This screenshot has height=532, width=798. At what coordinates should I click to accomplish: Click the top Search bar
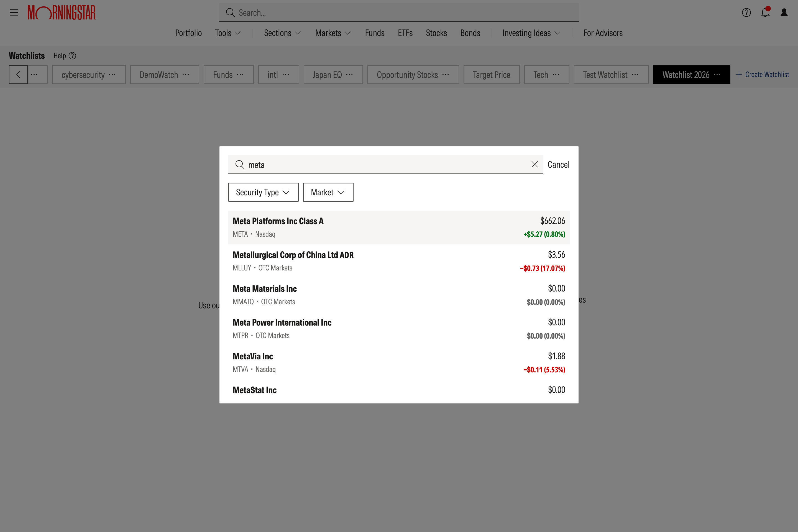tap(399, 12)
